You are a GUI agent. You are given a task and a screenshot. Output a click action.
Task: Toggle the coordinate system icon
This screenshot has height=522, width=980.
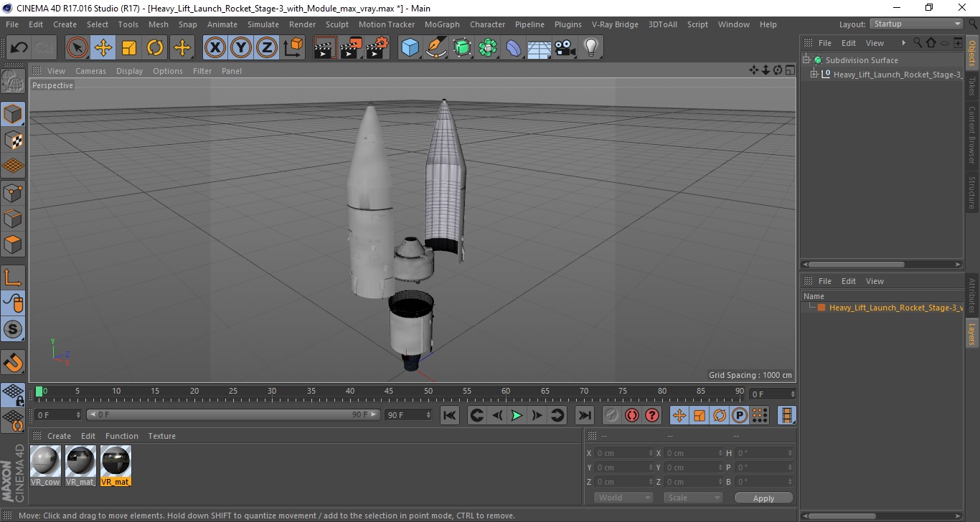click(x=293, y=48)
